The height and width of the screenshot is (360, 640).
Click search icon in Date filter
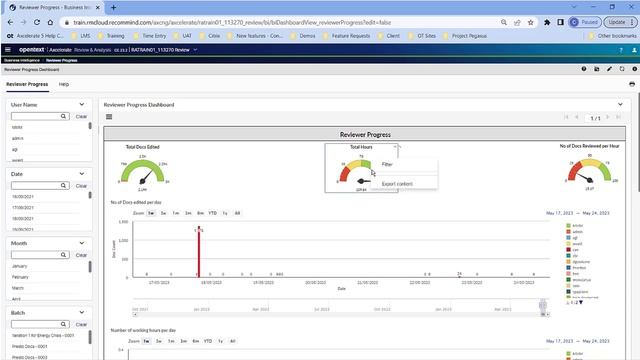[x=63, y=185]
